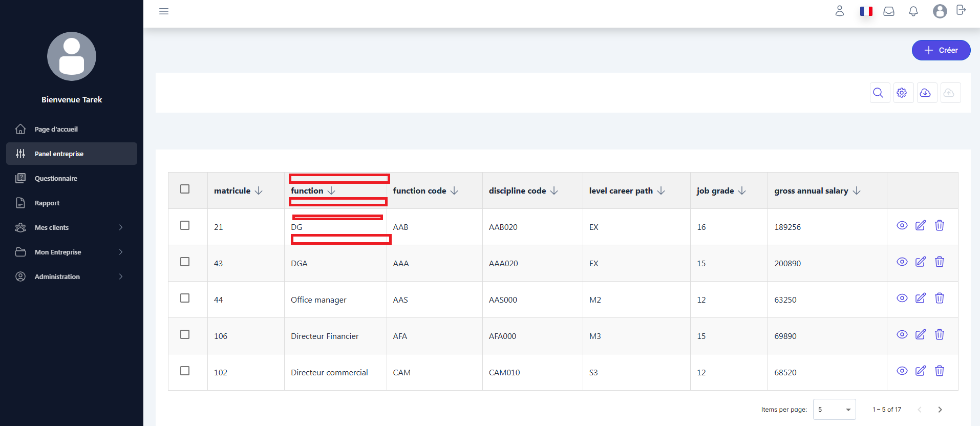Edit the row with matricule 43
The image size is (980, 426).
click(921, 262)
